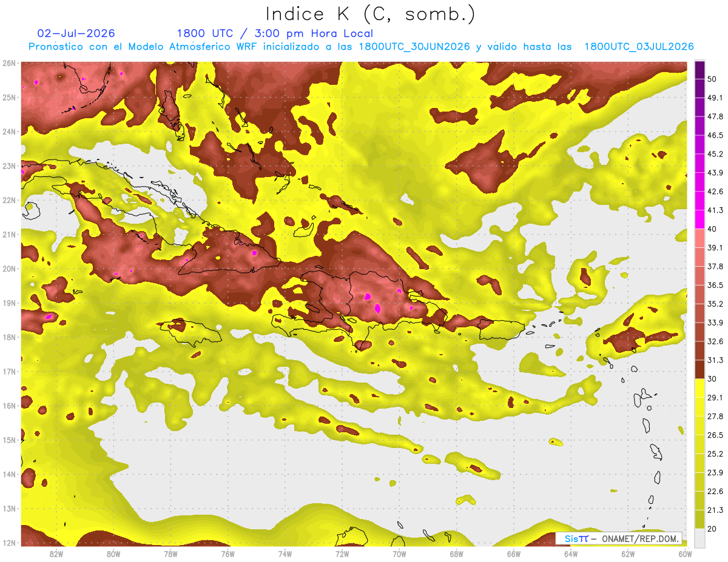728x562 pixels.
Task: Click the longitude label "72W"
Action: click(342, 554)
